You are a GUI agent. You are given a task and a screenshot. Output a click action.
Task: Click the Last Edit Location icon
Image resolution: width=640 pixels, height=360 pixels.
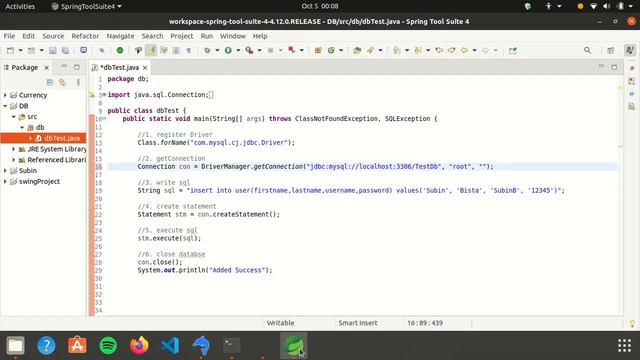439,50
